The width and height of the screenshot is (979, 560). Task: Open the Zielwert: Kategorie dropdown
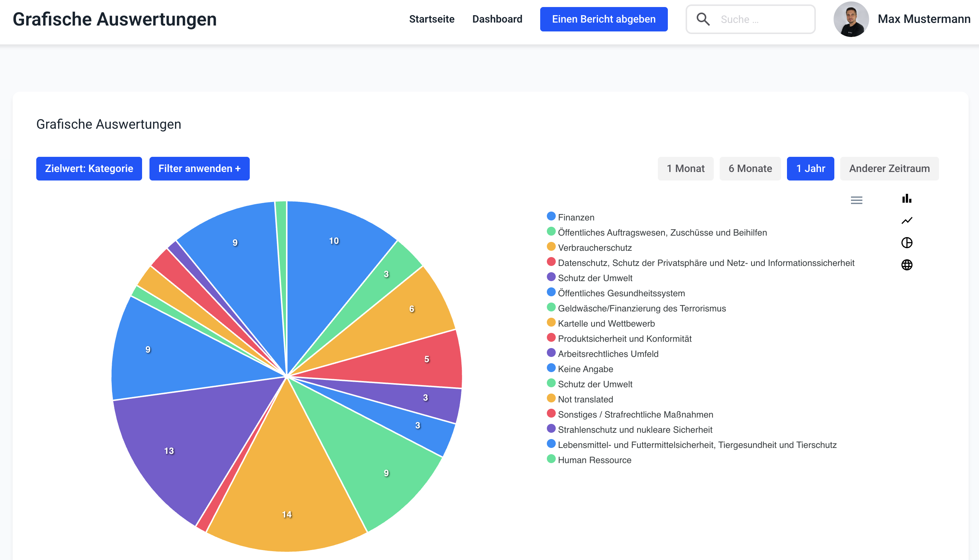pyautogui.click(x=89, y=168)
